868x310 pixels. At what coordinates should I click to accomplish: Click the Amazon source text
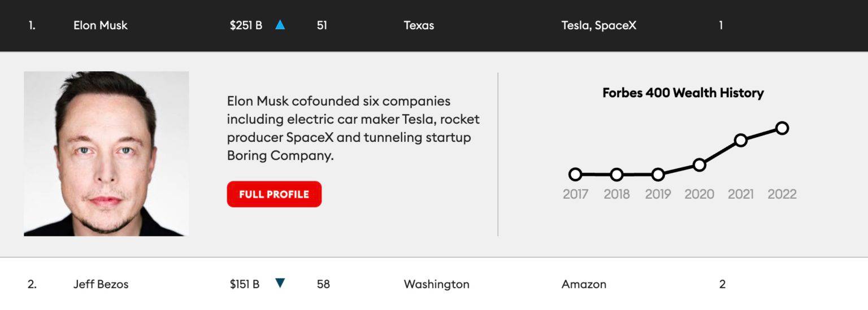(x=584, y=284)
